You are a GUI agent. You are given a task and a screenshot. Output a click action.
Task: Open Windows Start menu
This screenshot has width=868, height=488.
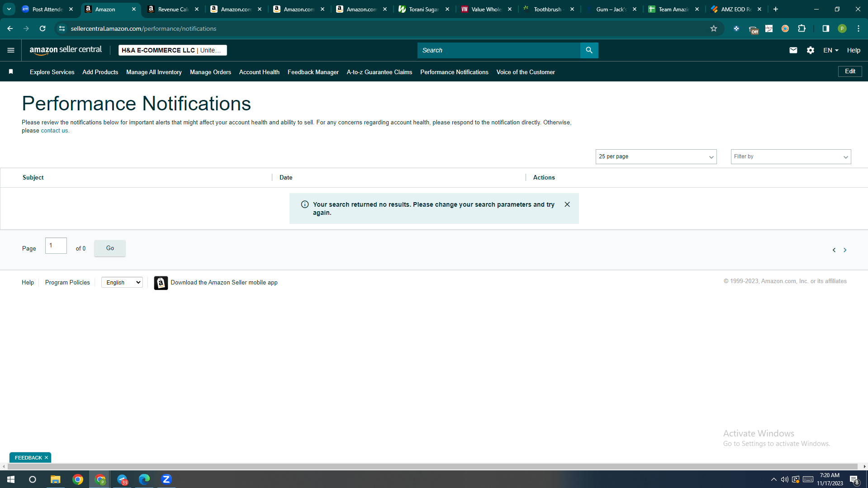coord(11,479)
